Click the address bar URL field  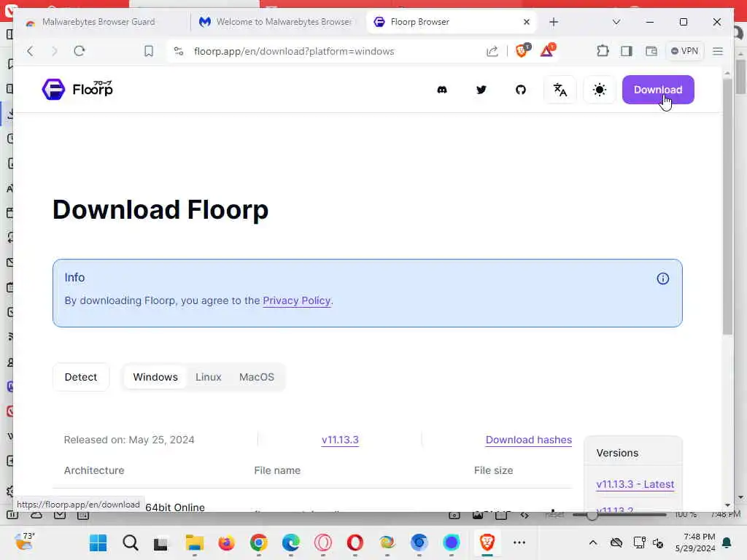tap(294, 51)
